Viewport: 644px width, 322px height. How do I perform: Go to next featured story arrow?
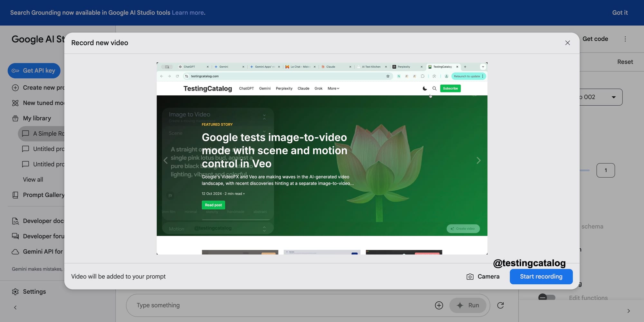coord(478,160)
